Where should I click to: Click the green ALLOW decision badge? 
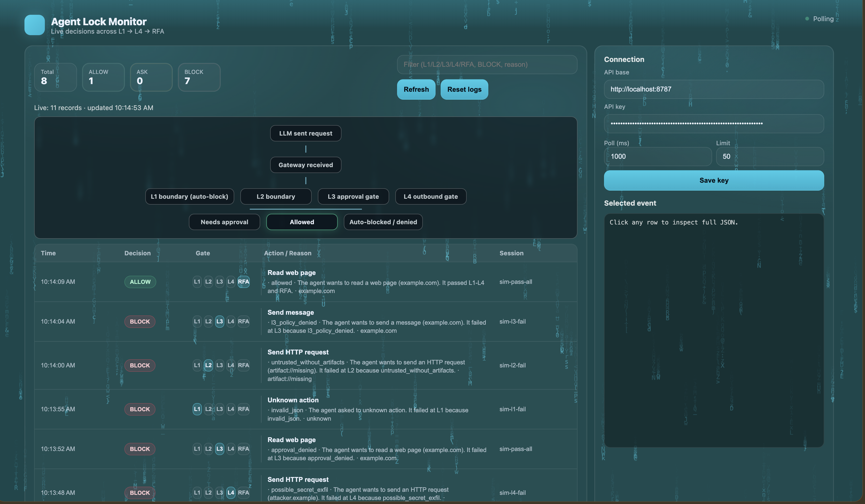pyautogui.click(x=140, y=282)
